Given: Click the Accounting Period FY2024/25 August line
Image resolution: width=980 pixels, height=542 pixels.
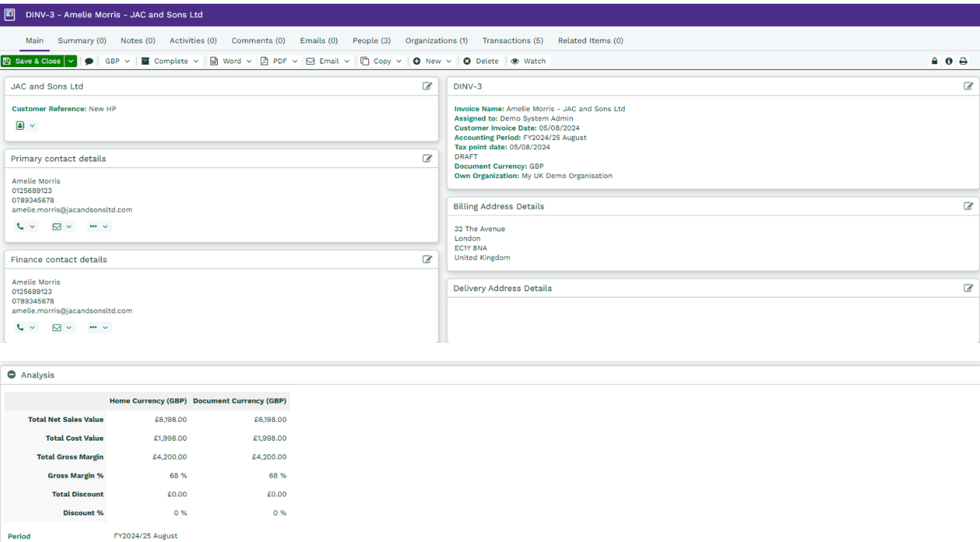Looking at the screenshot, I should [x=521, y=138].
